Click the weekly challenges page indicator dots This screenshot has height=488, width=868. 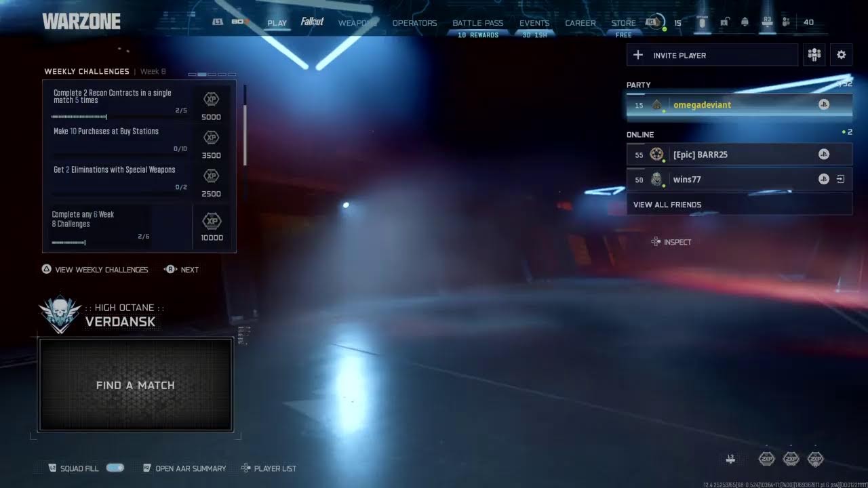(x=212, y=74)
